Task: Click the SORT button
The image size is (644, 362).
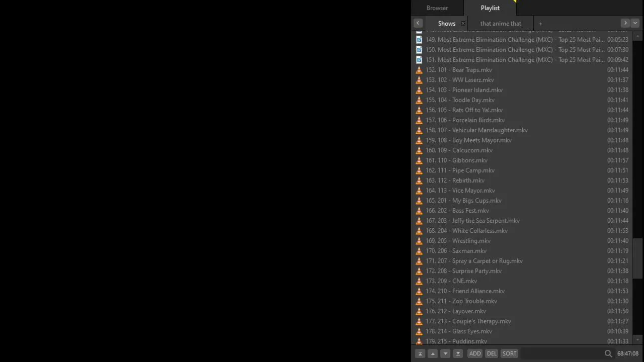Action: pos(509,353)
